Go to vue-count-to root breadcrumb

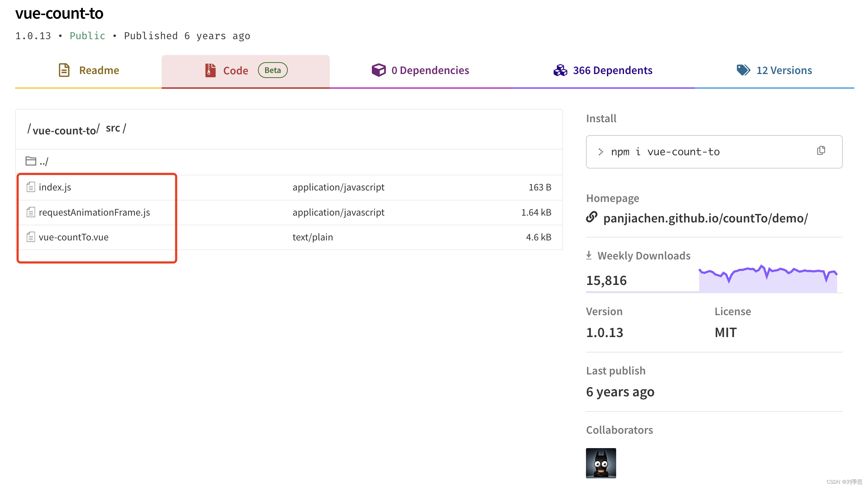coord(64,130)
